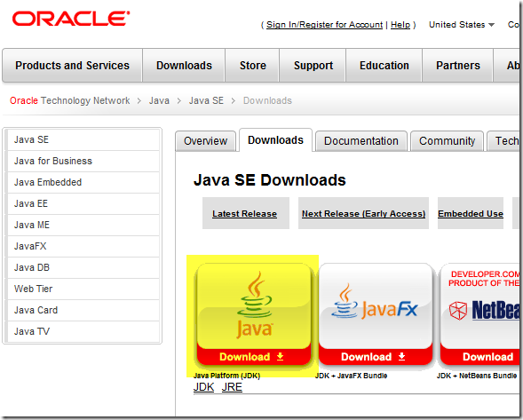Open the Community tab
This screenshot has width=523, height=420.
pos(447,141)
